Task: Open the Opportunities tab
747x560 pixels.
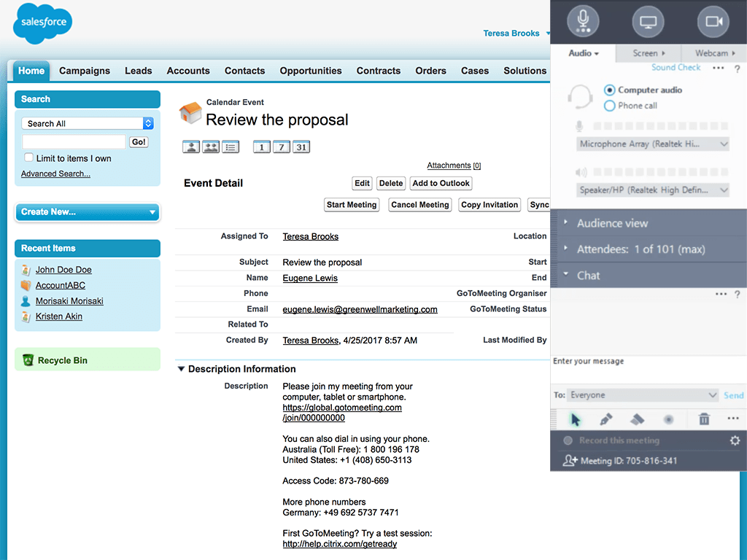Action: 311,71
